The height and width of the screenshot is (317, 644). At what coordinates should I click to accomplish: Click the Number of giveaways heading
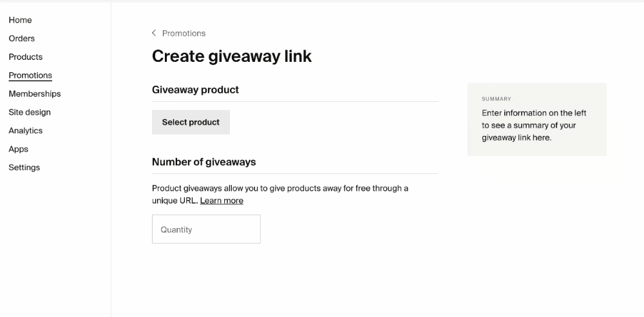204,162
